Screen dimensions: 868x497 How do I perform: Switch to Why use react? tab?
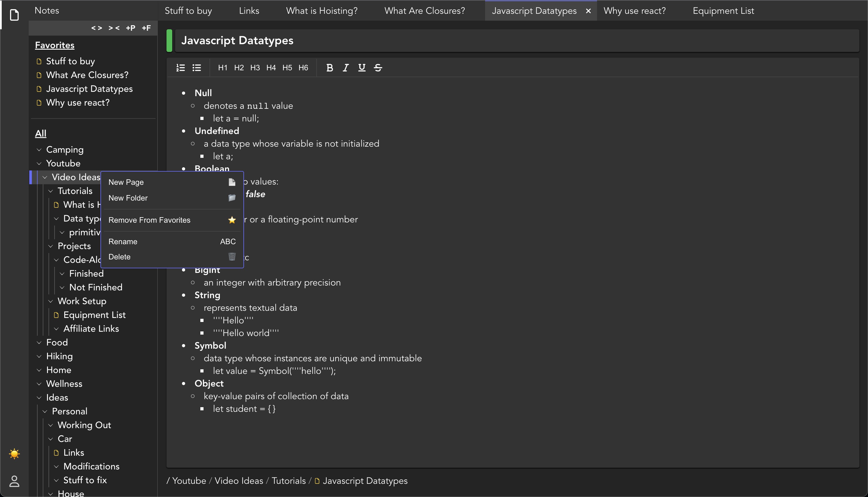pyautogui.click(x=634, y=11)
